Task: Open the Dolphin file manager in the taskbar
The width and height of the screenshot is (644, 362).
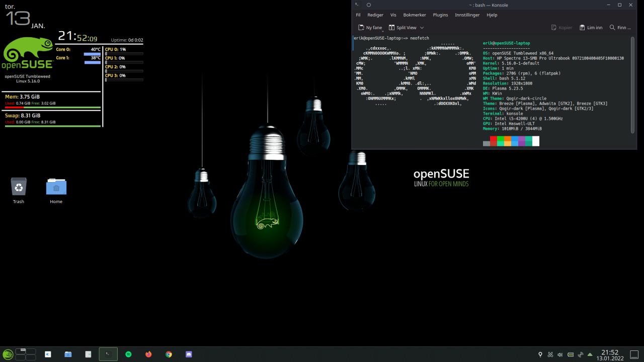Action: tap(68, 354)
